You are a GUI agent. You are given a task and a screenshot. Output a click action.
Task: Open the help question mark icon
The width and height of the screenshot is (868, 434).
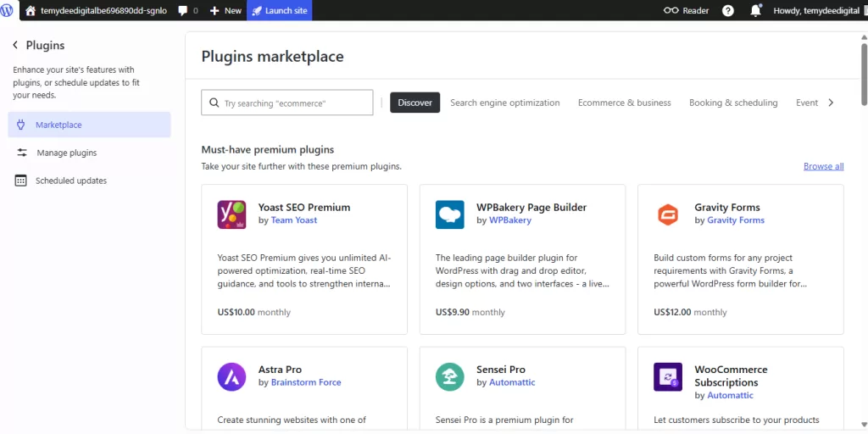[x=728, y=10]
